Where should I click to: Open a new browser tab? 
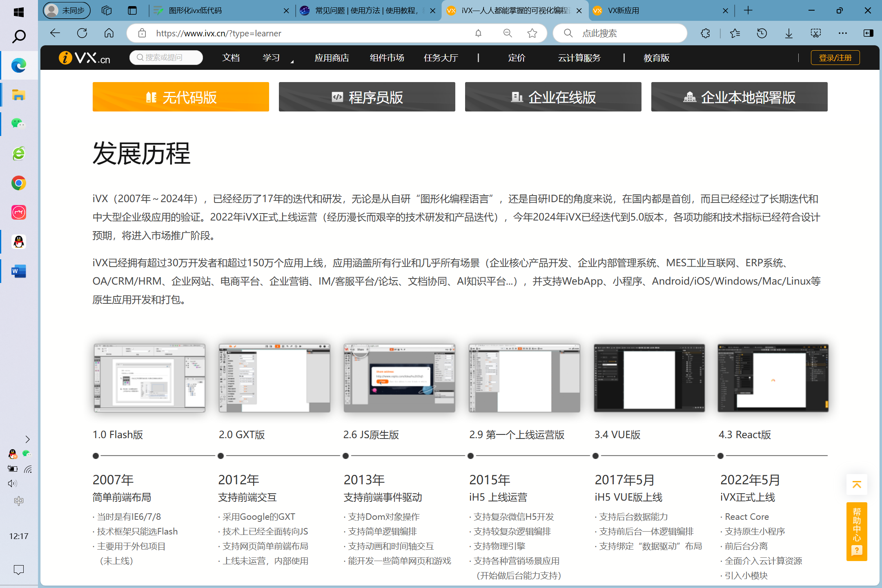pyautogui.click(x=748, y=11)
